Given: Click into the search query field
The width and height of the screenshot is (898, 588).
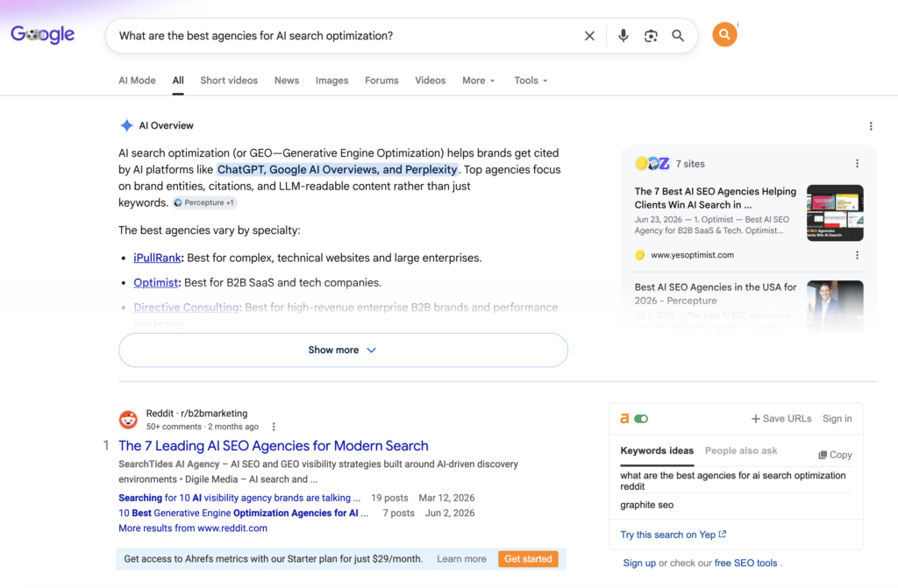Looking at the screenshot, I should [x=344, y=36].
